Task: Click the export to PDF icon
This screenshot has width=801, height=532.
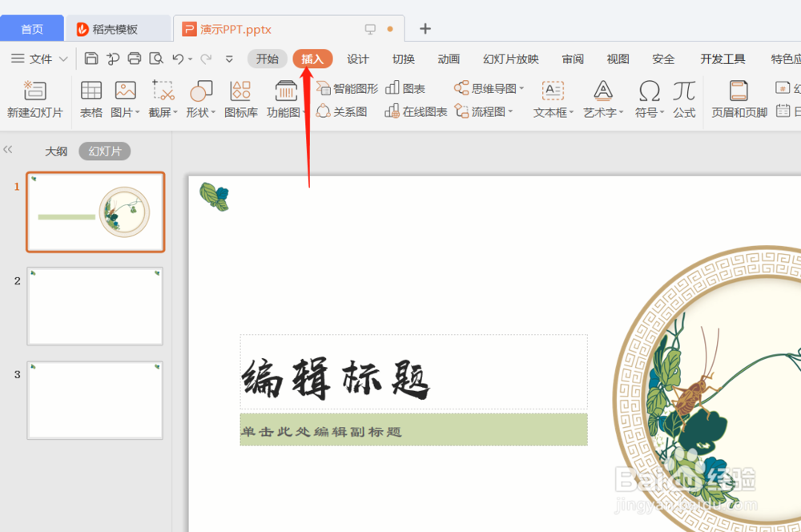Action: click(113, 58)
